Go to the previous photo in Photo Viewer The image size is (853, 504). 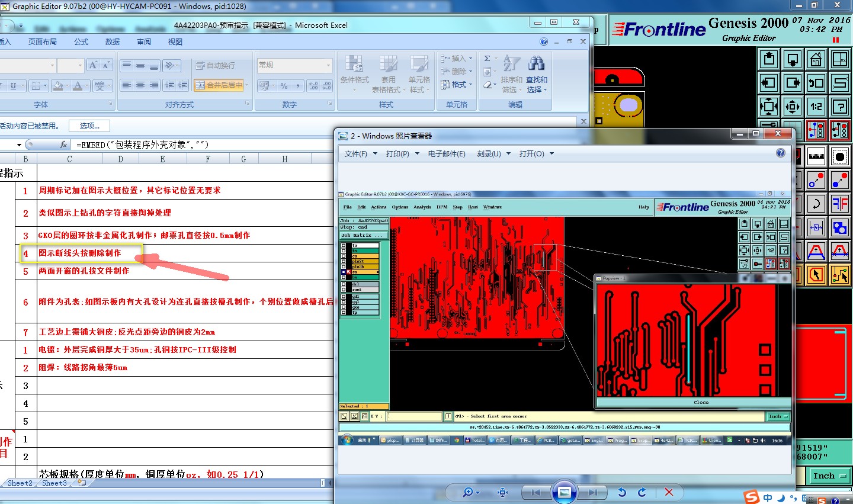pos(537,492)
